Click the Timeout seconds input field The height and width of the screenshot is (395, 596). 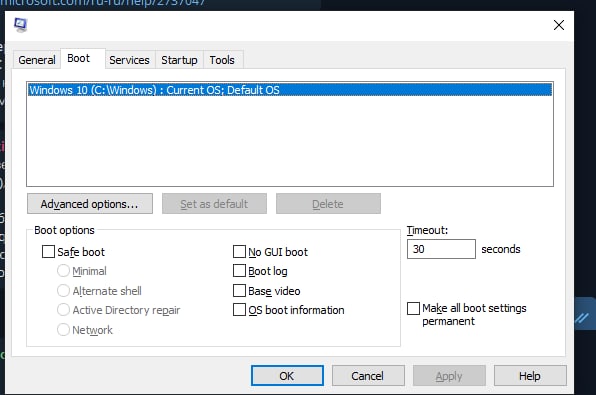point(441,249)
